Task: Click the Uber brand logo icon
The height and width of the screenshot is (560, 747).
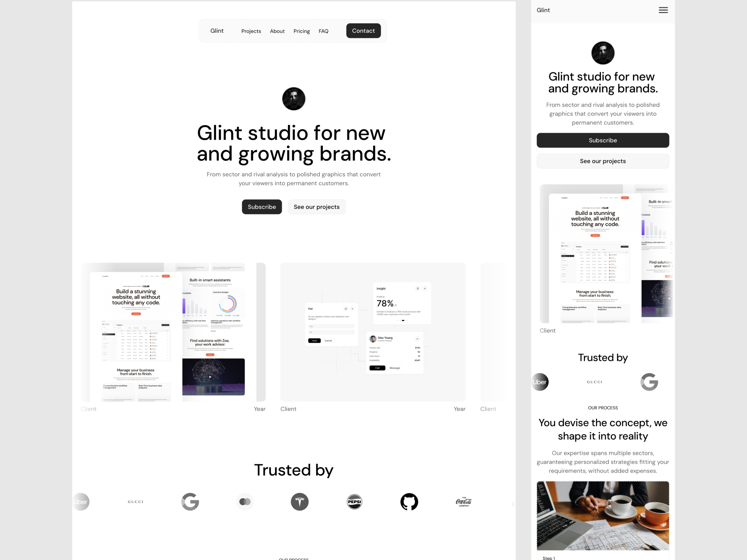Action: [81, 501]
